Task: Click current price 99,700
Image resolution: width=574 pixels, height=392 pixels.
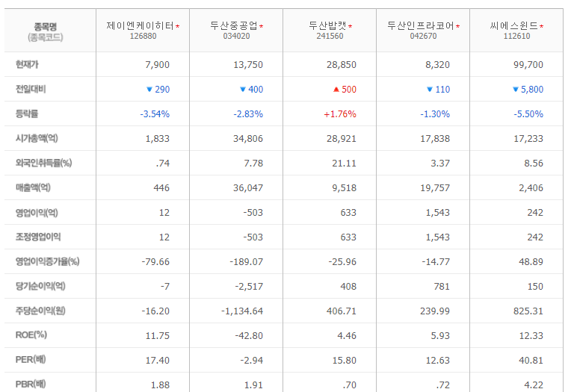Action: 528,65
